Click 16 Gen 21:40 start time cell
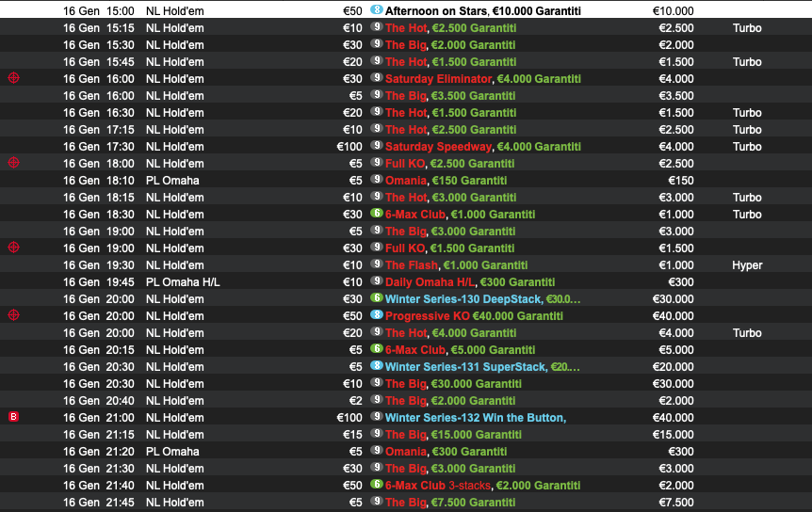Screen dimensions: 812x512 pos(98,486)
